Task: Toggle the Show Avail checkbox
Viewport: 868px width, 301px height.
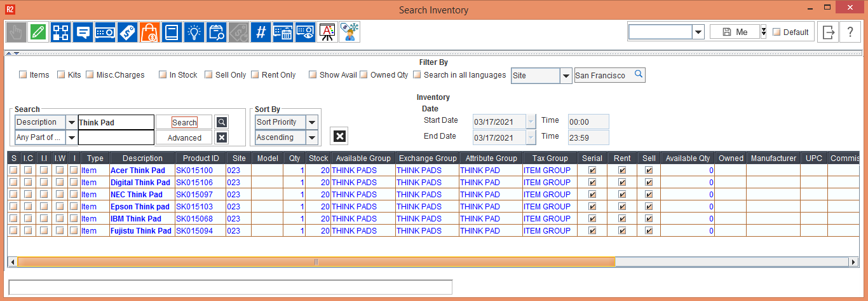Action: coord(313,75)
